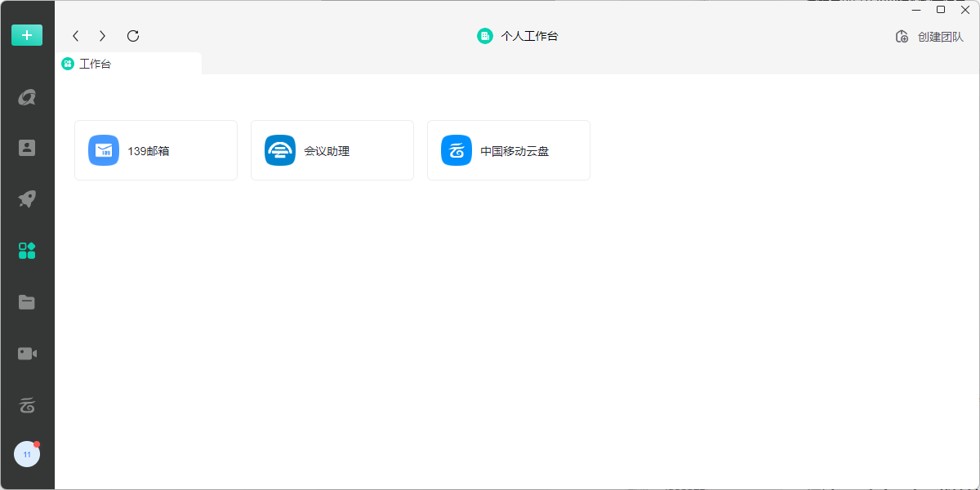Click the 会议助理 app card
The image size is (980, 490).
[x=332, y=149]
